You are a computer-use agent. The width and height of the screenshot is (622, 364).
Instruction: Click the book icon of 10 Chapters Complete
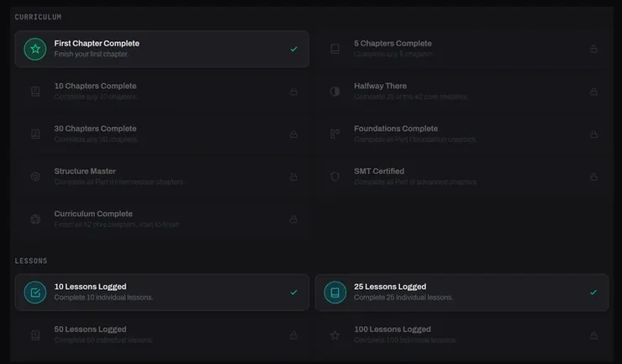point(35,92)
